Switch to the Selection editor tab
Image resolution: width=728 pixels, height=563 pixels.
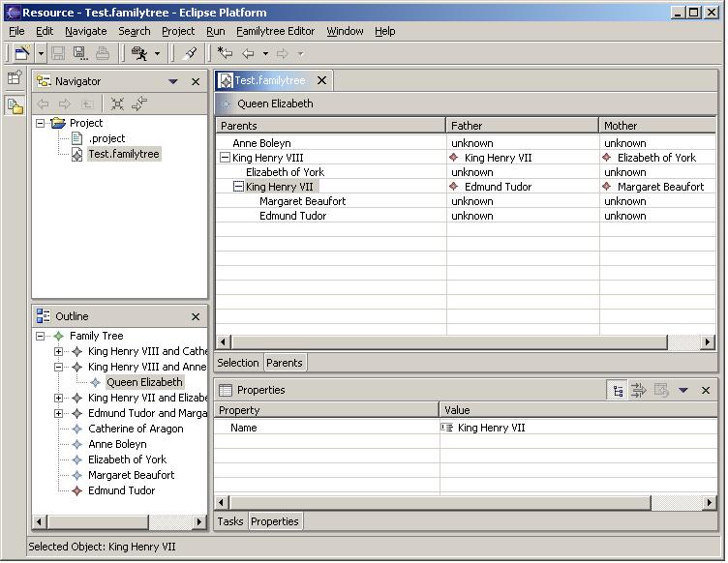tap(238, 363)
